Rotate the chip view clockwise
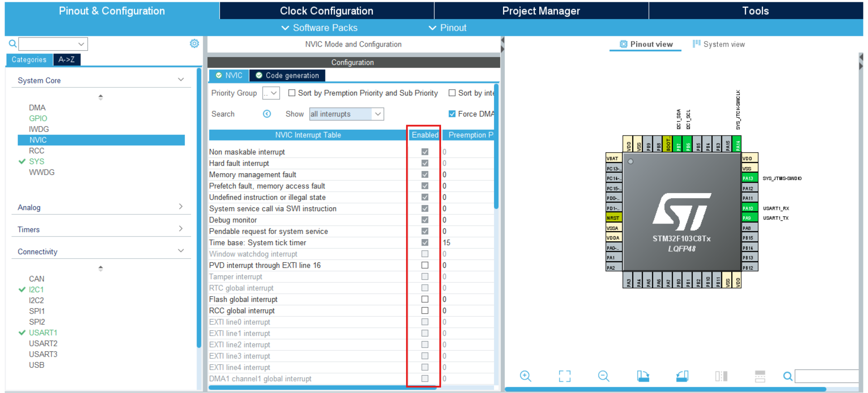This screenshot has height=393, width=868. (643, 376)
